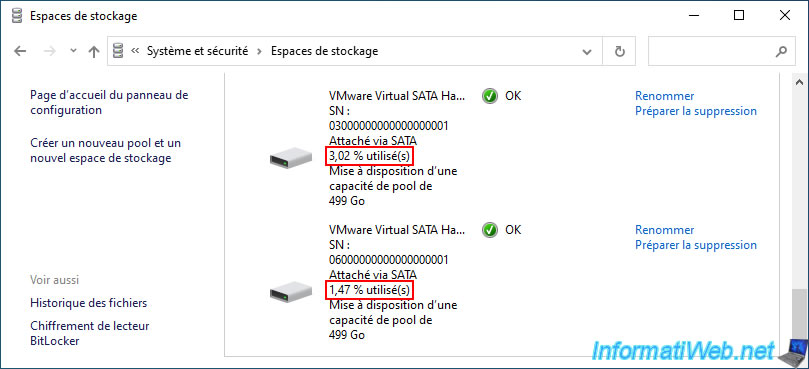Image resolution: width=809 pixels, height=369 pixels.
Task: Select the first VMware SATA drive icon
Action: click(291, 157)
